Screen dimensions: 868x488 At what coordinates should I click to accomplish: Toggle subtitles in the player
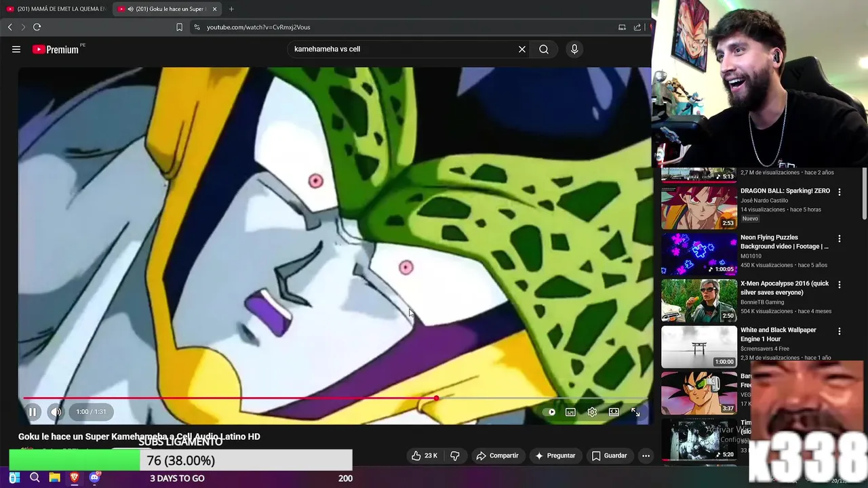click(x=570, y=411)
